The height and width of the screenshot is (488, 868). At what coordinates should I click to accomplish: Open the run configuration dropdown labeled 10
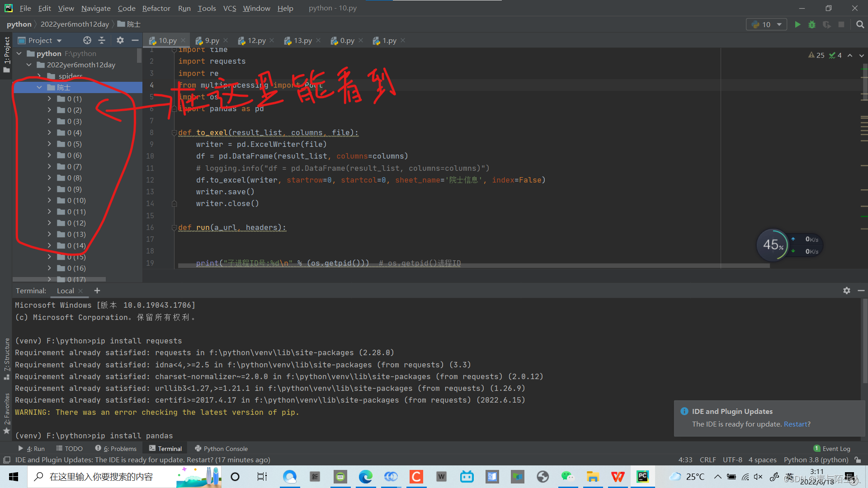click(766, 24)
